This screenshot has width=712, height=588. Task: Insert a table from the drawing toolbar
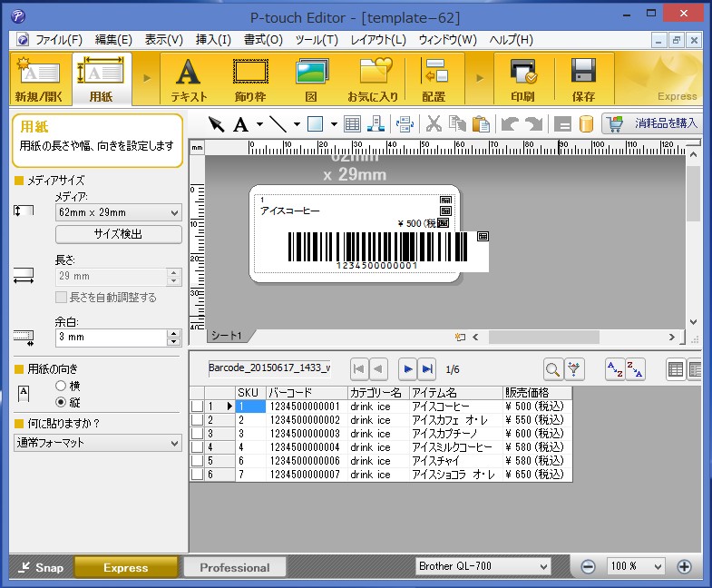[x=352, y=123]
